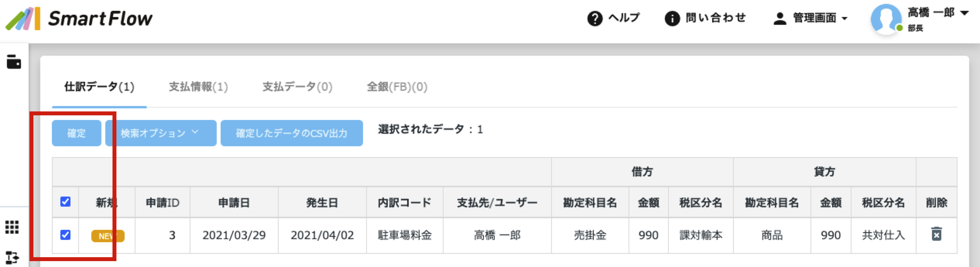
Task: Toggle the select-all header checkbox
Action: click(65, 201)
